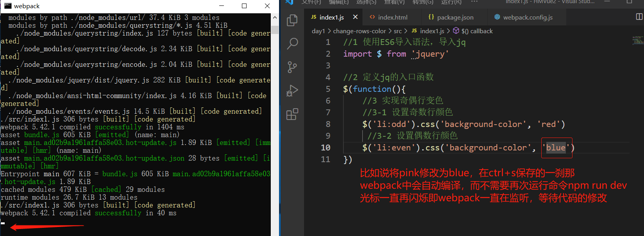Click the webpack title bar text
The height and width of the screenshot is (236, 644).
tap(27, 6)
